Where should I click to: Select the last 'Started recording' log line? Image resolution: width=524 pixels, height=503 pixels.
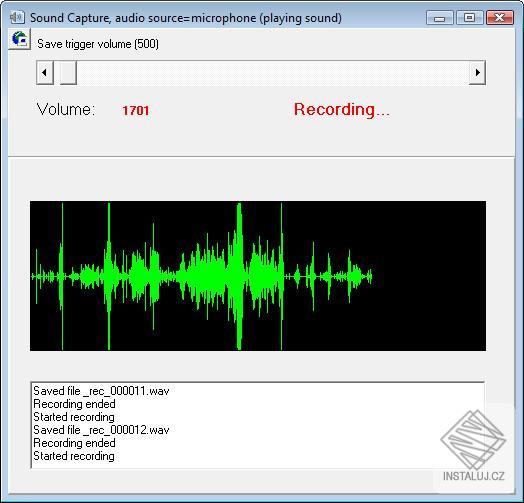tap(74, 456)
